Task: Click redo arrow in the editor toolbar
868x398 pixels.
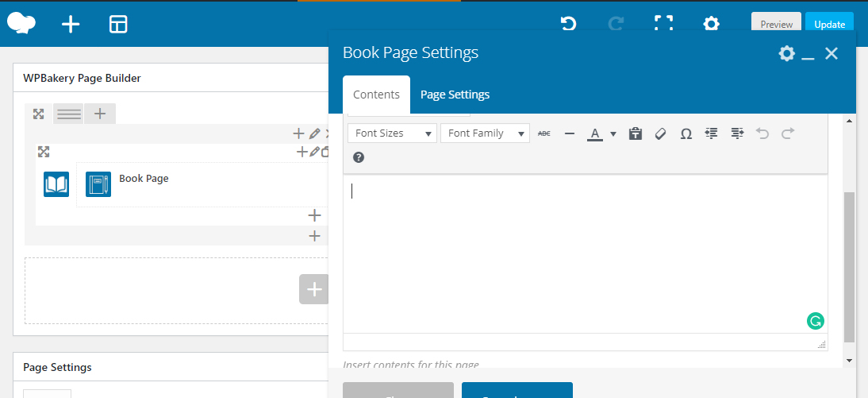Action: (x=788, y=133)
